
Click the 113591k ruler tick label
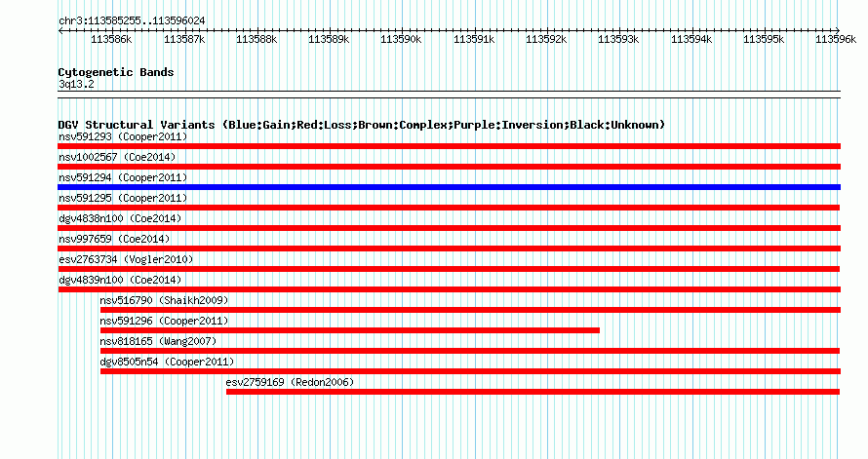tap(474, 39)
